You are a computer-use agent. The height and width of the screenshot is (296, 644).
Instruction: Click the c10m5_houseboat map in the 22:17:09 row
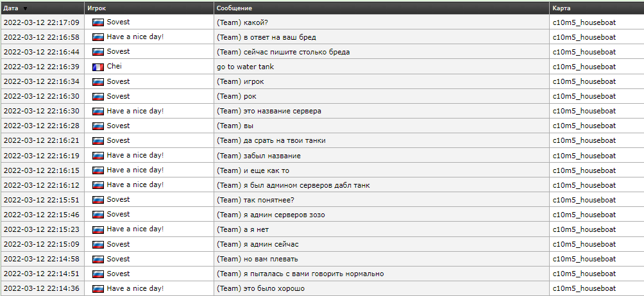584,22
